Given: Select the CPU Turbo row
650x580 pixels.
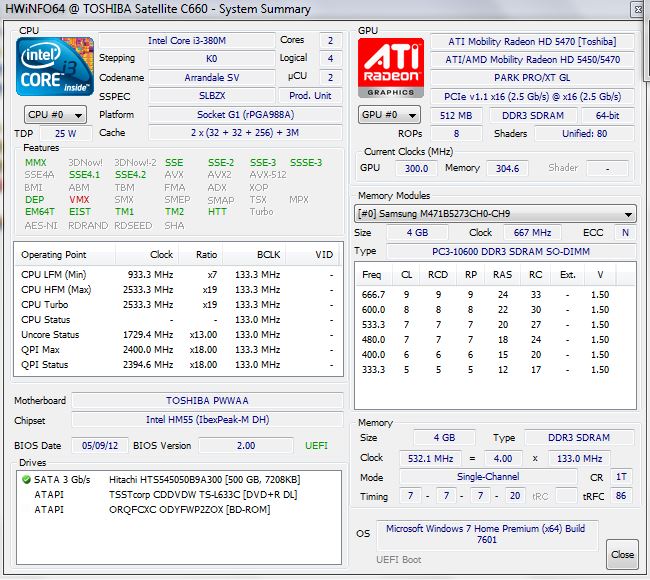Looking at the screenshot, I should (177, 304).
